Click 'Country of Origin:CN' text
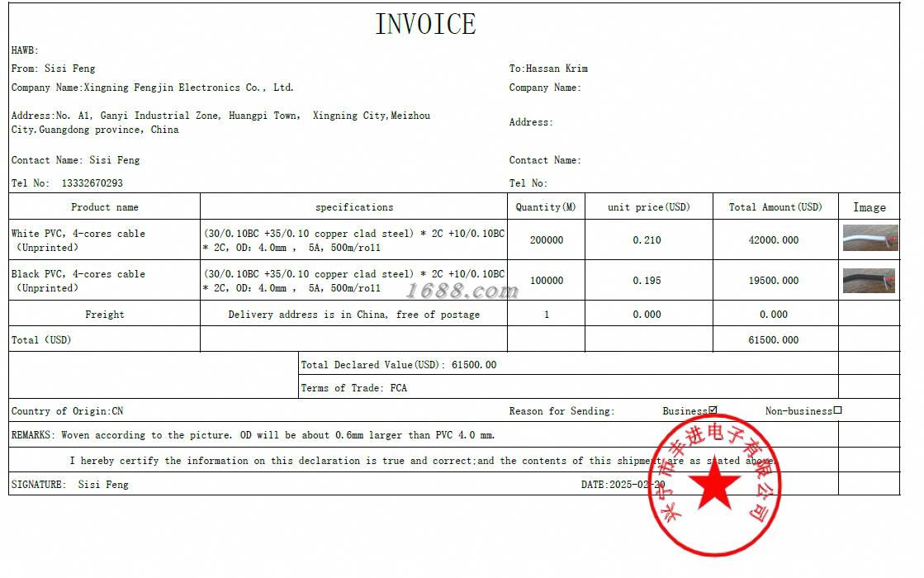This screenshot has height=578, width=924. point(67,411)
